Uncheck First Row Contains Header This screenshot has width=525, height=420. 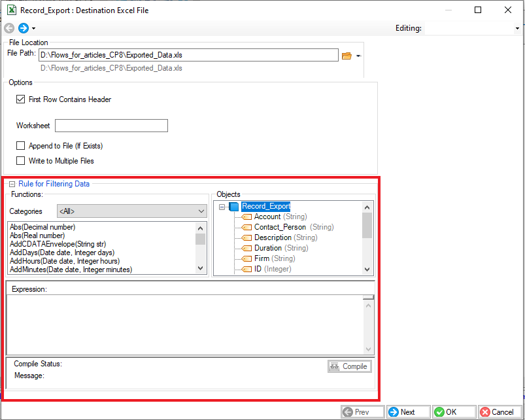pyautogui.click(x=21, y=99)
